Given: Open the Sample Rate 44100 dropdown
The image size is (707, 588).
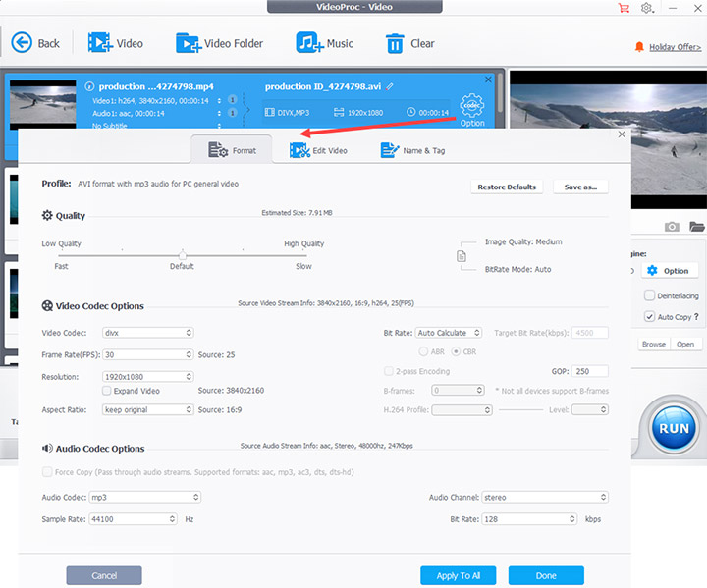Looking at the screenshot, I should coord(133,519).
